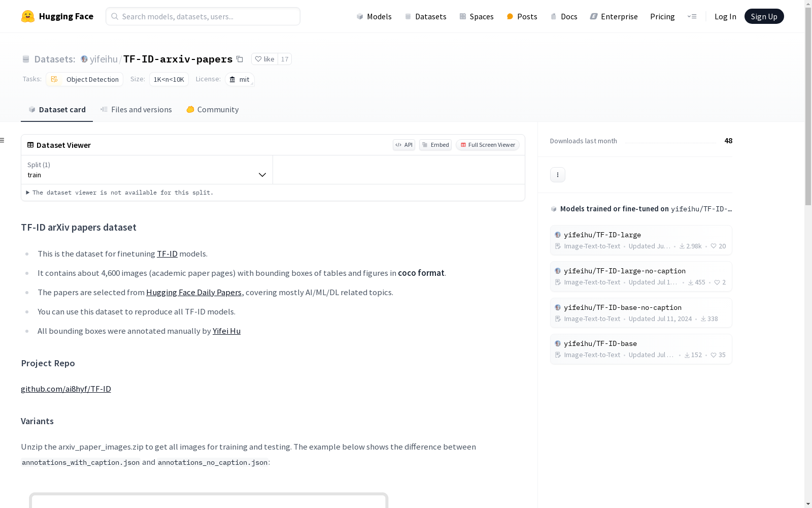
Task: Open the Split train dropdown
Action: [147, 170]
